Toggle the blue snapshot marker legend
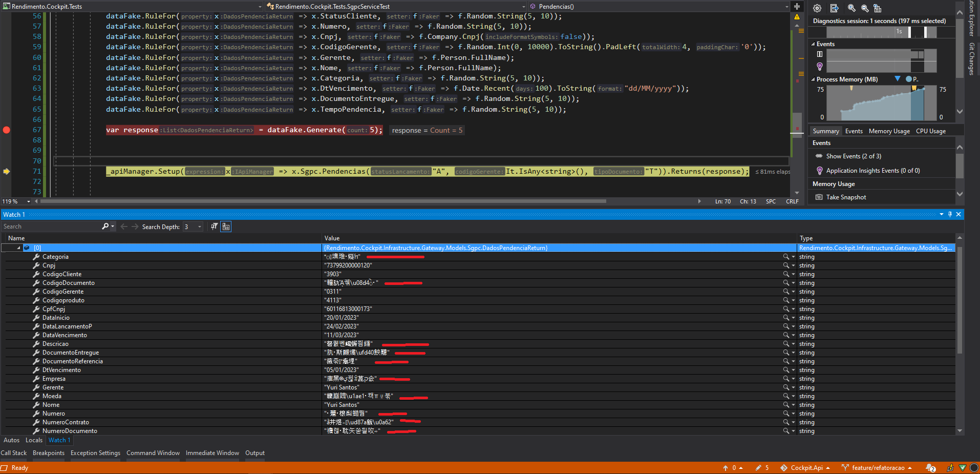Image resolution: width=980 pixels, height=474 pixels. point(898,79)
